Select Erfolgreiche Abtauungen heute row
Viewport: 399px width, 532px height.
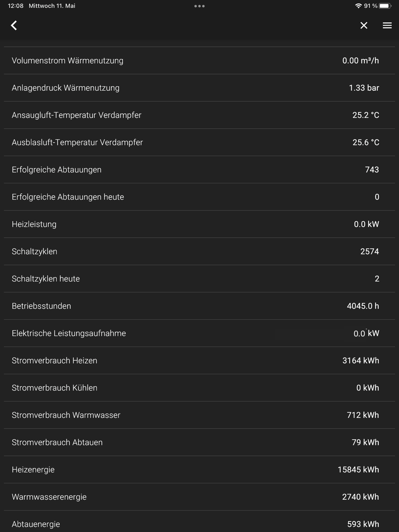[x=199, y=197]
